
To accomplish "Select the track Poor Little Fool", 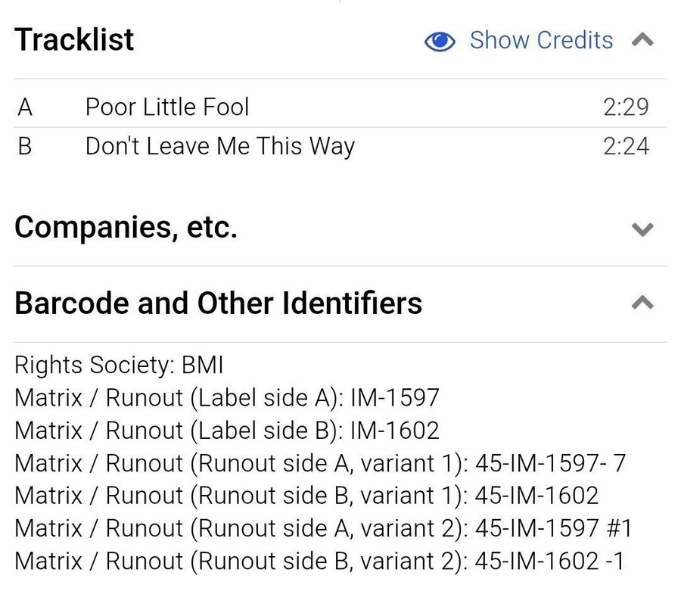I will pyautogui.click(x=166, y=107).
